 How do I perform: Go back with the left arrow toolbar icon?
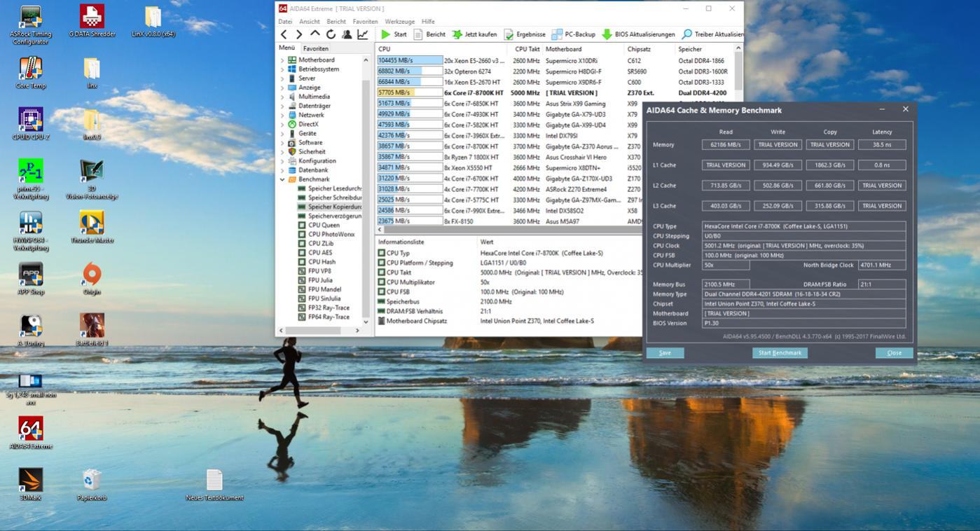[x=284, y=34]
